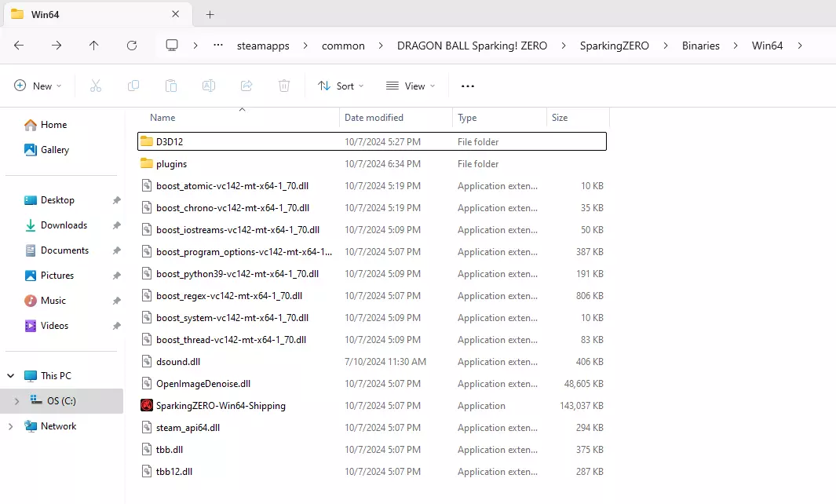Open the Downloads quick access folder
This screenshot has height=504, width=836.
click(56, 225)
